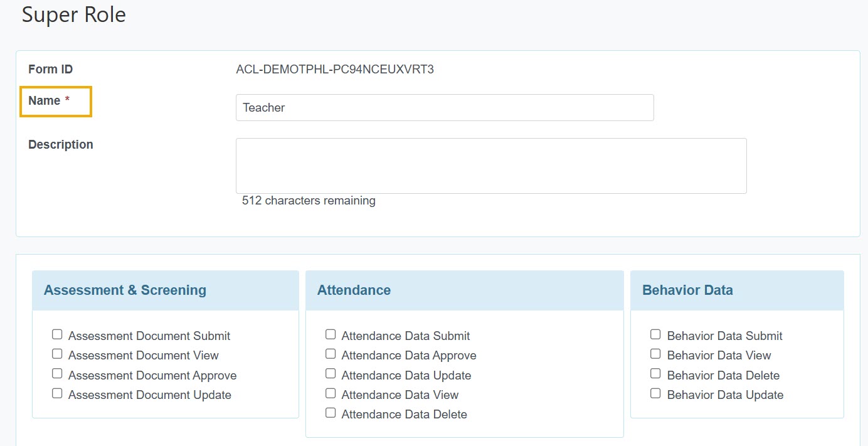868x446 pixels.
Task: Tick the Attendance Data View checkbox
Action: point(331,394)
